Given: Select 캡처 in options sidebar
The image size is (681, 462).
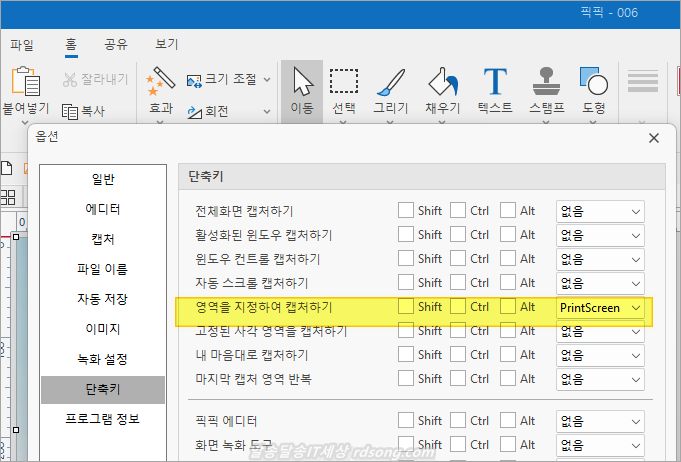Looking at the screenshot, I should click(102, 239).
